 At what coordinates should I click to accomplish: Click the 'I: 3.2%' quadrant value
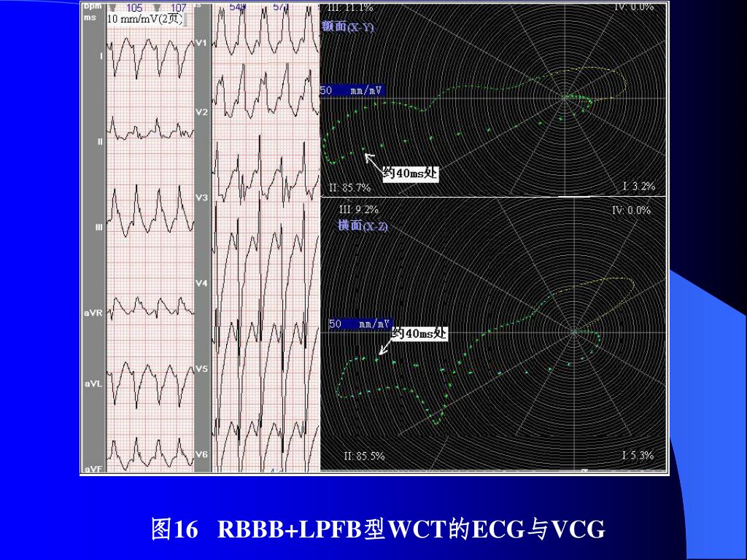click(639, 186)
